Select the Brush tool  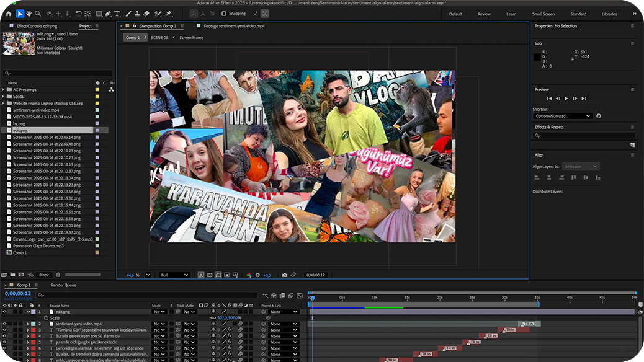[127, 14]
